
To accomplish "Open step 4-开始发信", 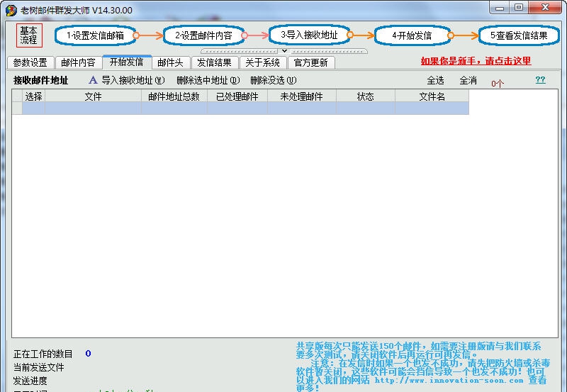I will click(412, 35).
